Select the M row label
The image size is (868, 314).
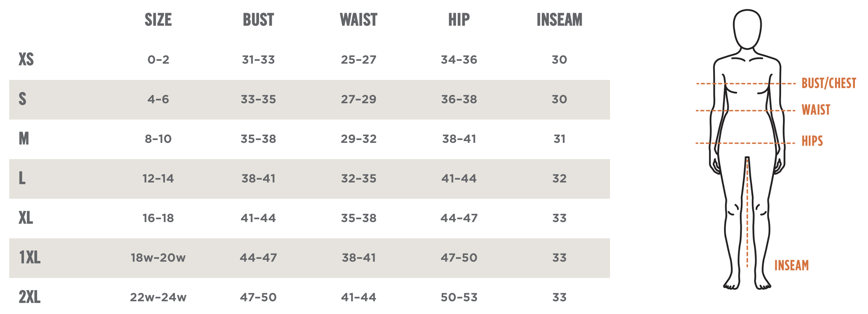pyautogui.click(x=24, y=139)
